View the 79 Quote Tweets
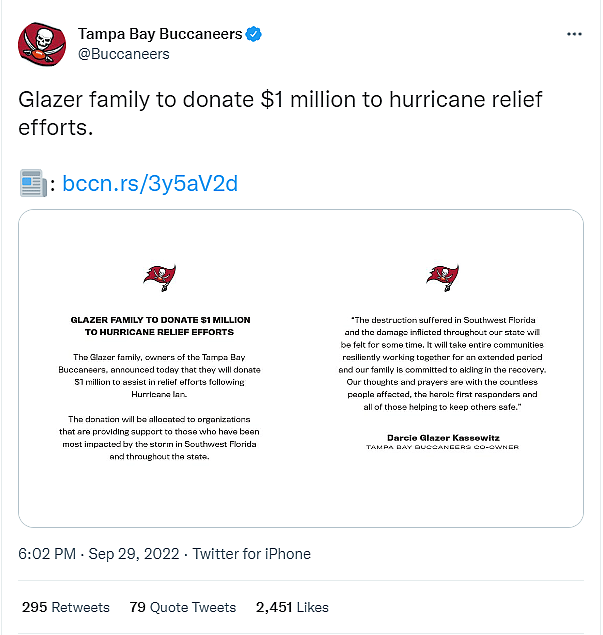The height and width of the screenshot is (635, 603). point(183,607)
